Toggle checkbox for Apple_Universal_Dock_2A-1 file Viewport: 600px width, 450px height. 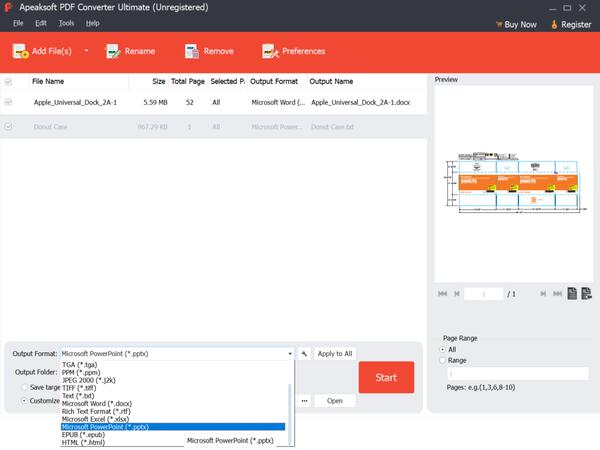9,102
